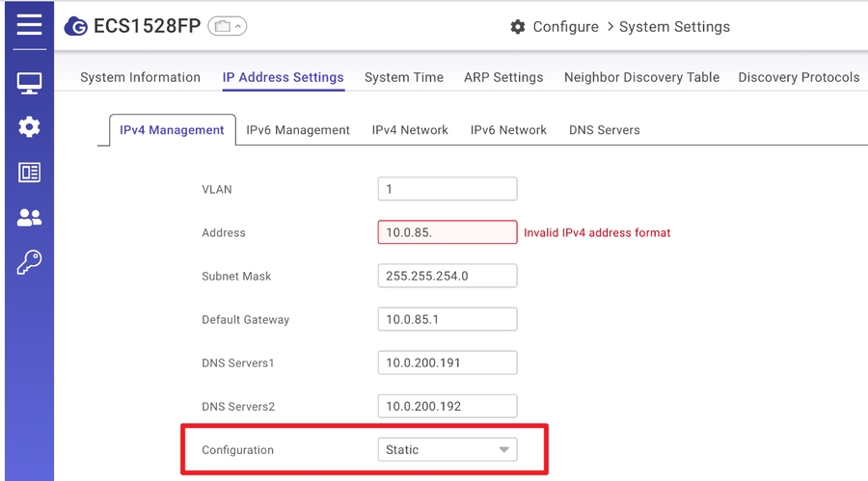The width and height of the screenshot is (868, 481).
Task: Click the Subnet Mask field
Action: pos(447,276)
